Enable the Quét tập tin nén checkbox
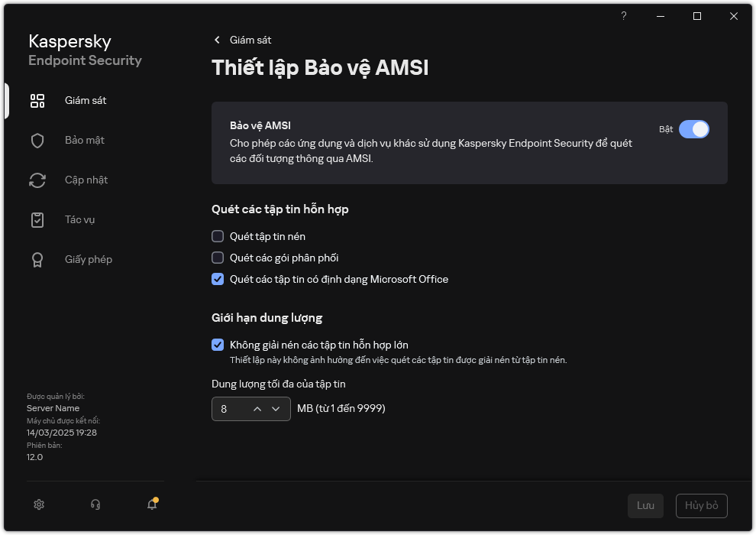This screenshot has height=535, width=756. (x=218, y=237)
